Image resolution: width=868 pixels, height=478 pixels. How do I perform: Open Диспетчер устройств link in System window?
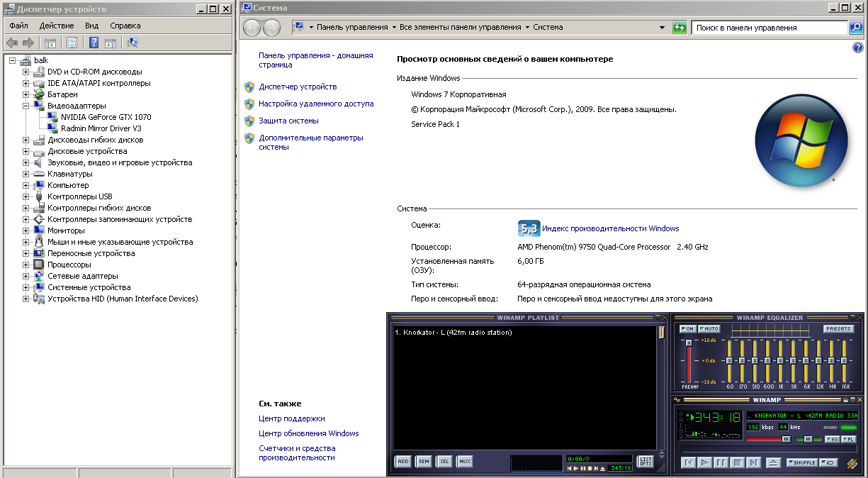tap(298, 87)
